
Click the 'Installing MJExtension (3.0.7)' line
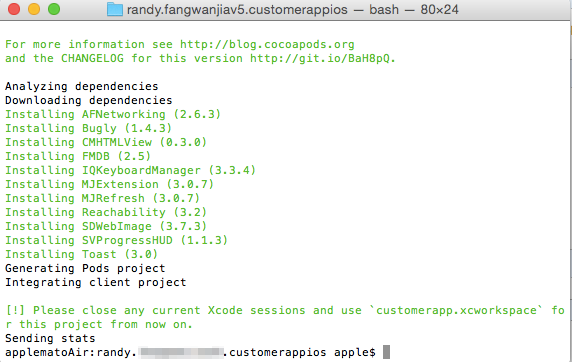[109, 184]
